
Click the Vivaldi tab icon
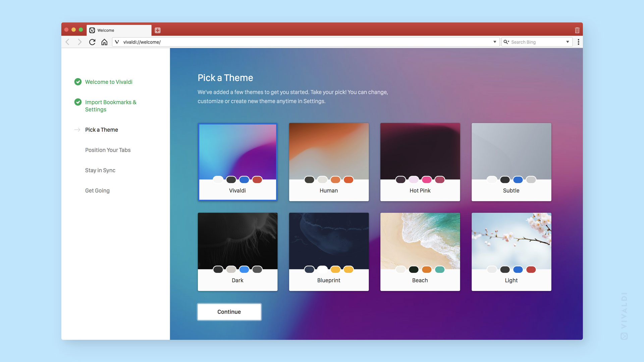(93, 30)
